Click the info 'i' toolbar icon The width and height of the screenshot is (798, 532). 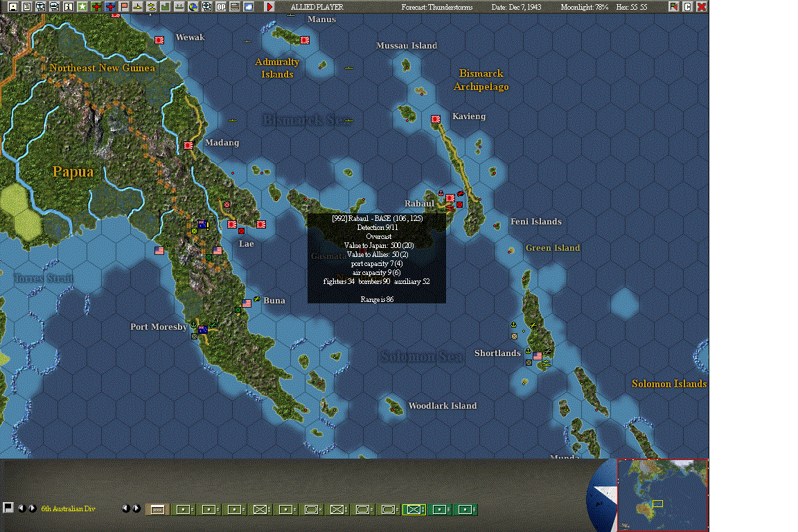click(x=68, y=7)
